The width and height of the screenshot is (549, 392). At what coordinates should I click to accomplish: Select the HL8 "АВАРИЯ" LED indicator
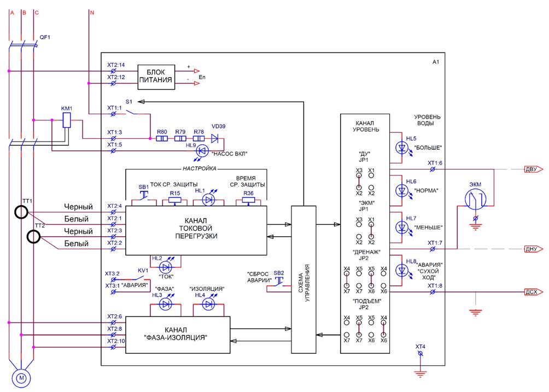(403, 269)
